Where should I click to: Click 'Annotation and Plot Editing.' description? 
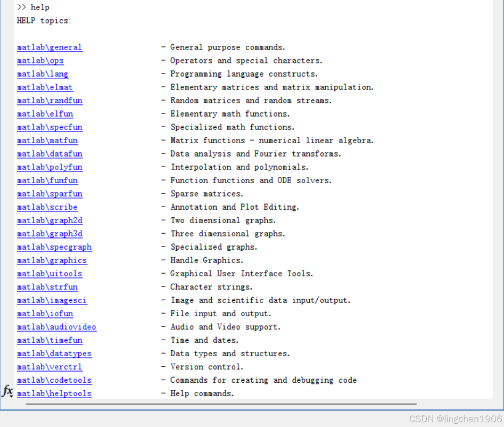tap(235, 207)
